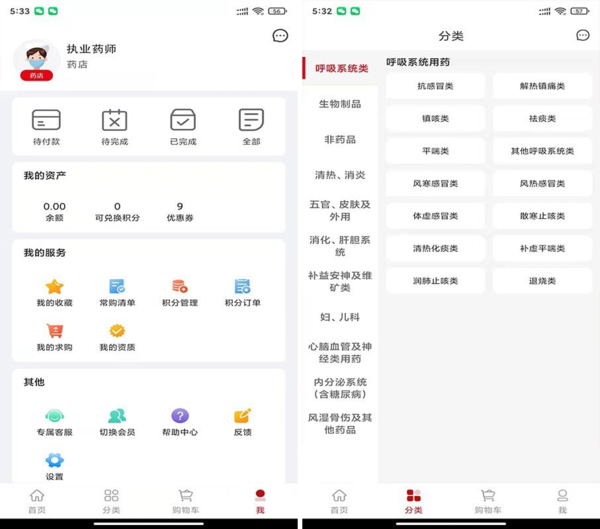600x529 pixels.
Task: Open 购物车 tab on category screen
Action: coord(488,501)
